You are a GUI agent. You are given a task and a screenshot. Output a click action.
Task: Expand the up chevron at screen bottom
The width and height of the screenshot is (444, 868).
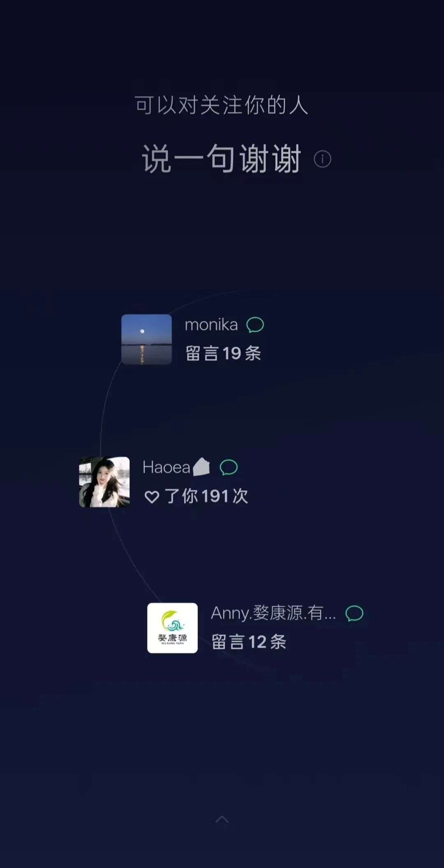pos(222,819)
